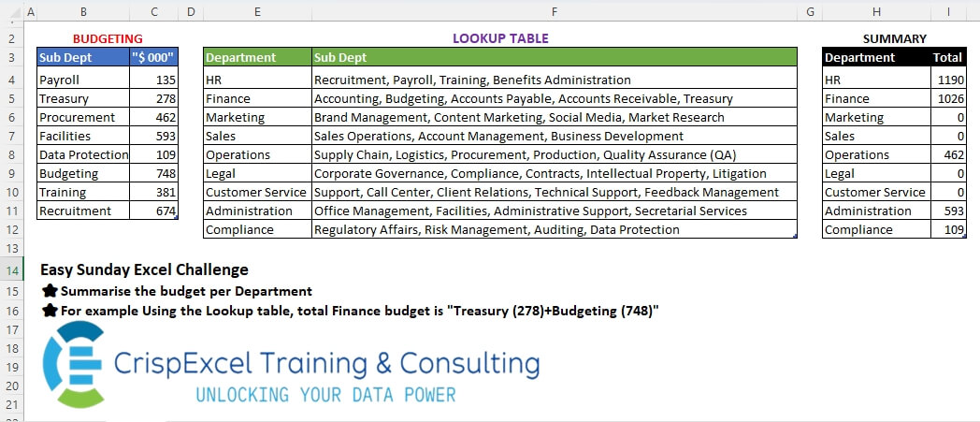The width and height of the screenshot is (980, 422).
Task: Select the blue Sub Dept header cell
Action: click(x=83, y=57)
